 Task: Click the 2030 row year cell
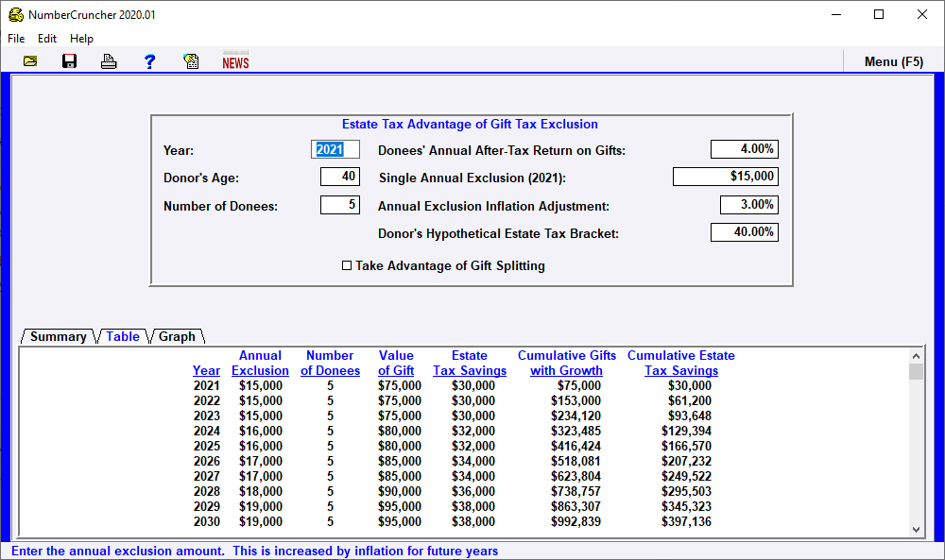point(207,521)
